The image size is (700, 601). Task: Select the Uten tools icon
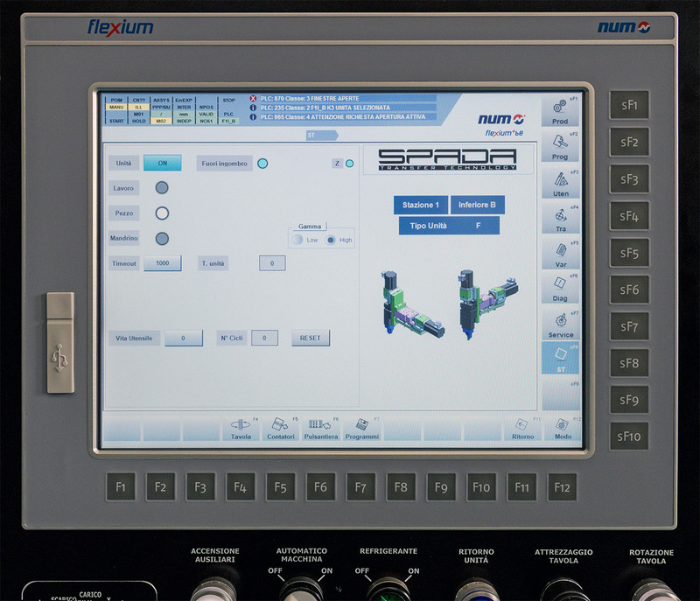(560, 183)
